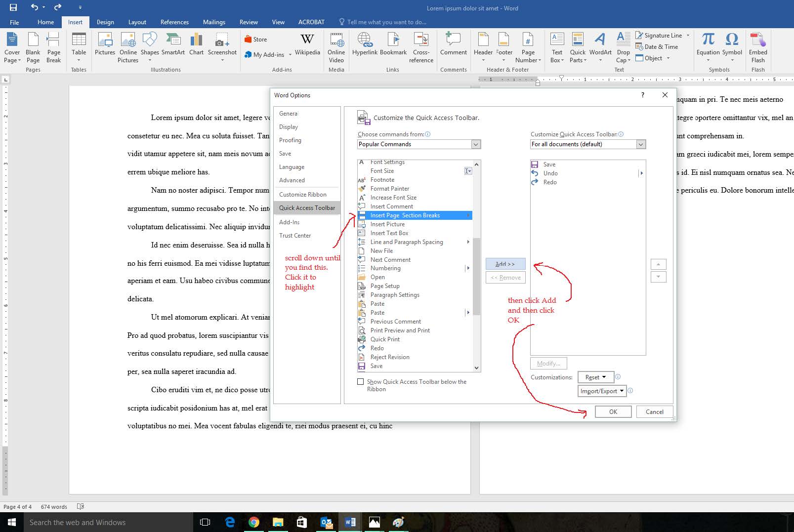794x532 pixels.
Task: Add a new Comment
Action: (453, 44)
